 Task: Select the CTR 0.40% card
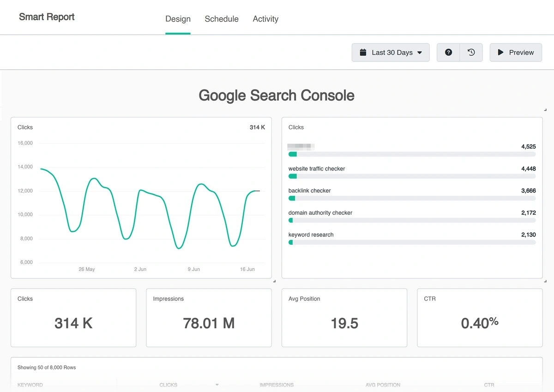point(480,318)
